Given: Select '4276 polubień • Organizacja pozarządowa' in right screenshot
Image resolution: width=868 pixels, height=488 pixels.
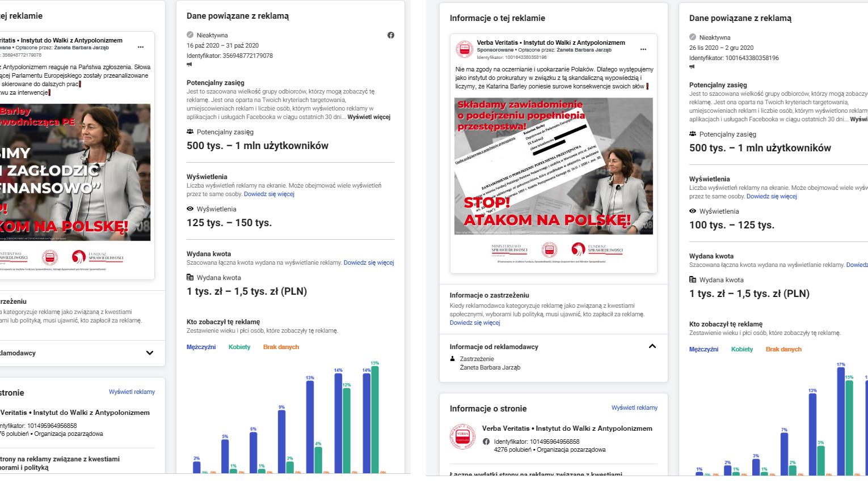Looking at the screenshot, I should [x=550, y=449].
